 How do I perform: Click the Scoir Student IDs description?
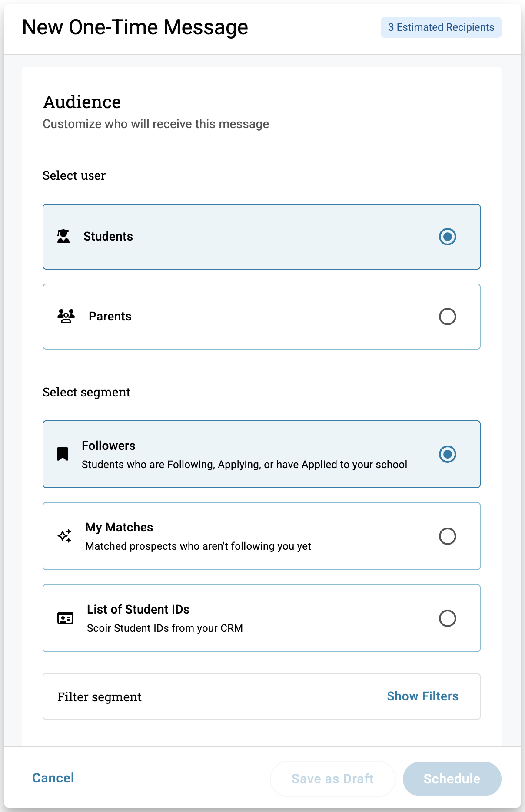tap(165, 628)
